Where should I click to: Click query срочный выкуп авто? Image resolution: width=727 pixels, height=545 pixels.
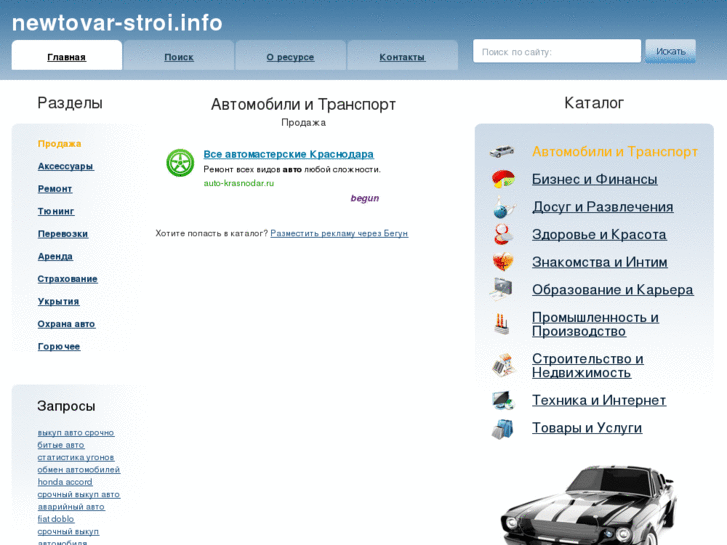tap(78, 494)
